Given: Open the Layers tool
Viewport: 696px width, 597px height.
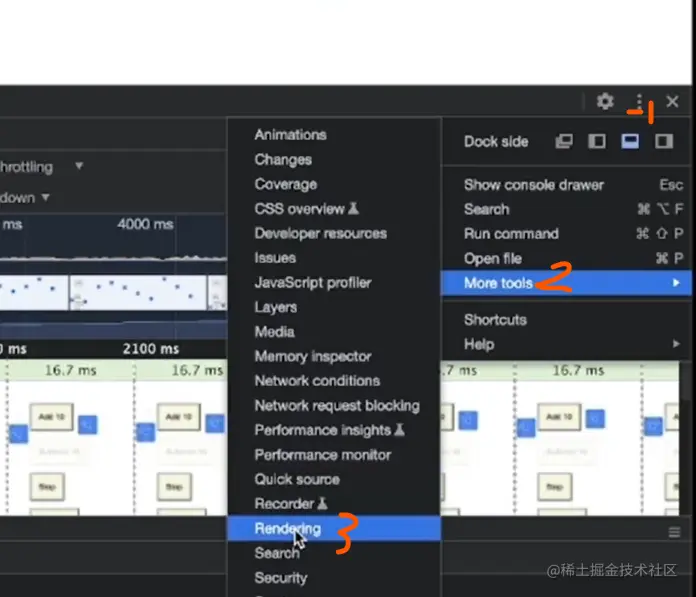Looking at the screenshot, I should point(334,307).
